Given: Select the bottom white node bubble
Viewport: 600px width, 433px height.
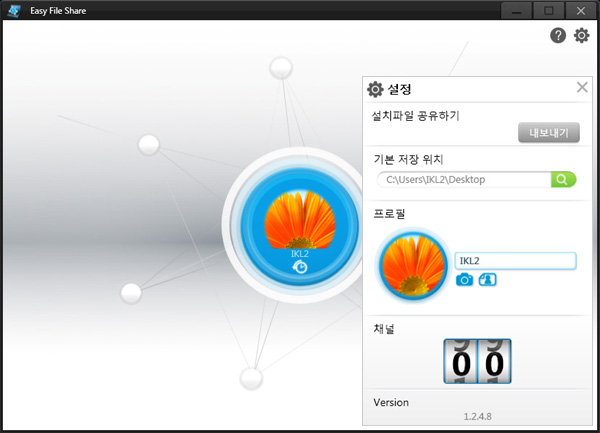Looking at the screenshot, I should (x=251, y=378).
